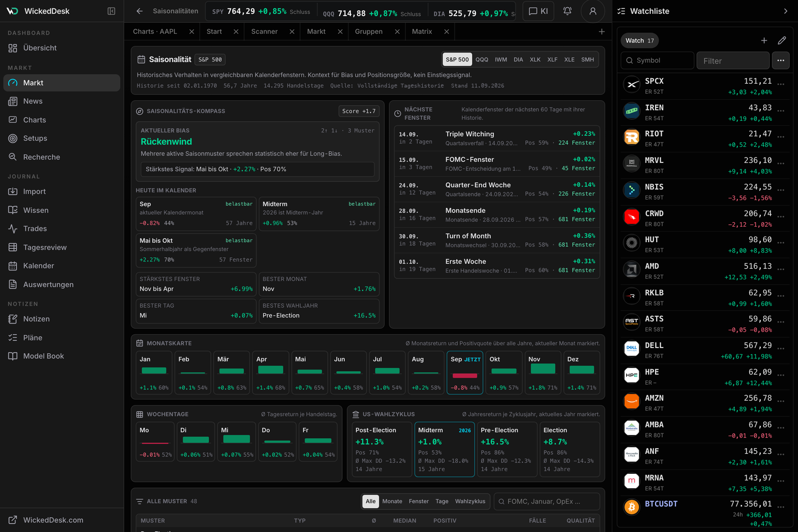Close the Scanner tab
798x532 pixels.
292,32
